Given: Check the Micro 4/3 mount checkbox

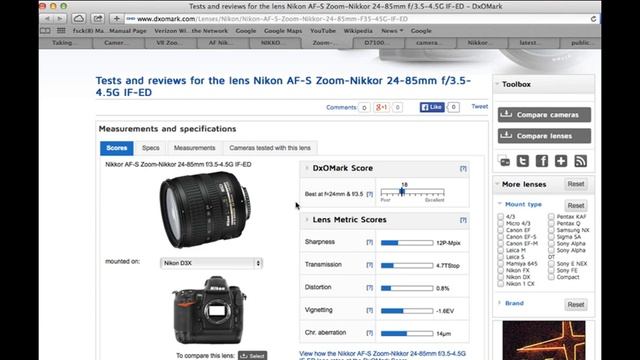Looking at the screenshot, I should click(500, 223).
